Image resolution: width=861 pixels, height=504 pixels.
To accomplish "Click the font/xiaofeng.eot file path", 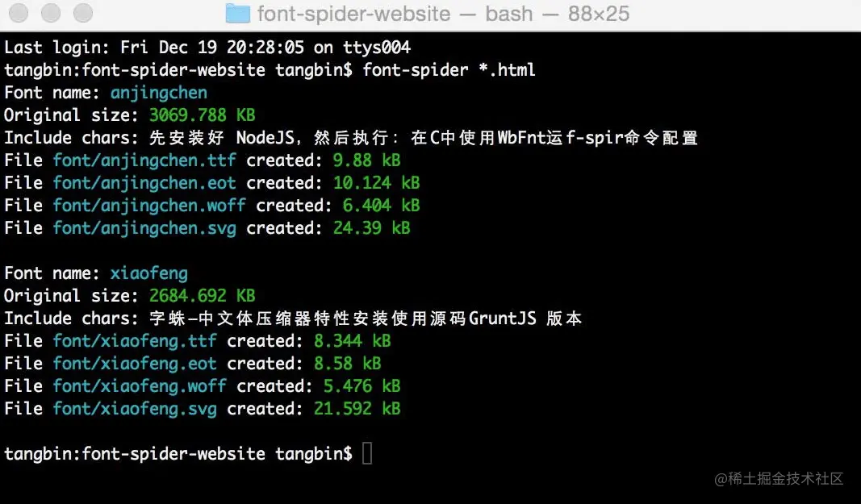I will pos(135,364).
